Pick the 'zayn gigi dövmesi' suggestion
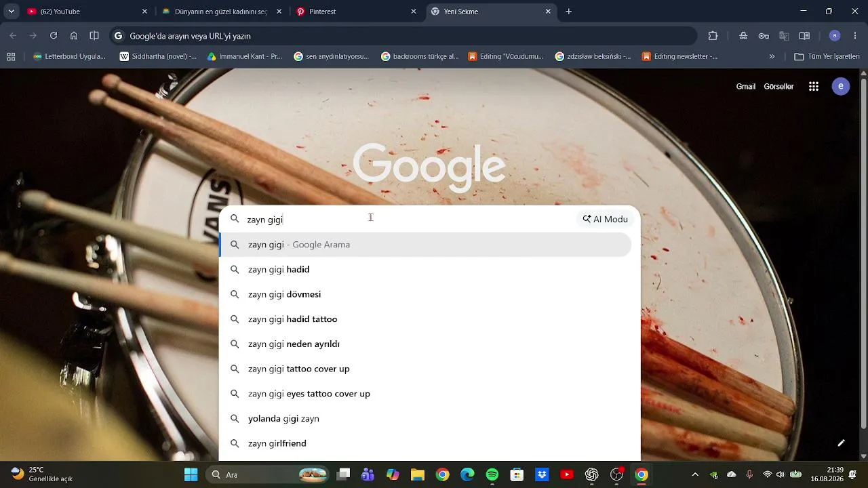868x488 pixels. click(426, 294)
